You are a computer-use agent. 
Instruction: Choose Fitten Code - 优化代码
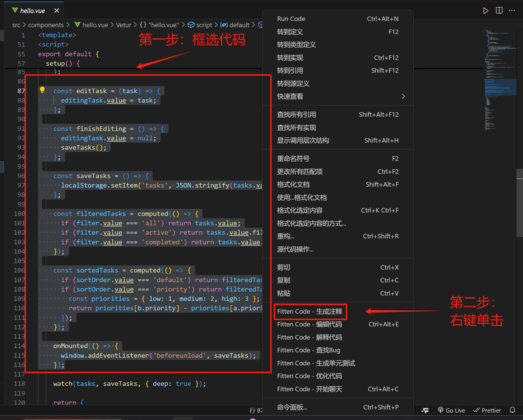point(338,376)
